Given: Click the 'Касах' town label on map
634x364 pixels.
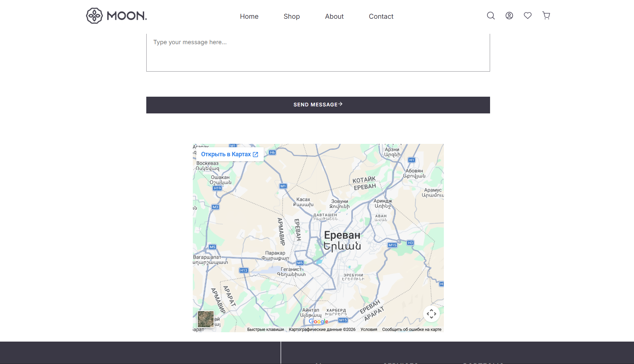Looking at the screenshot, I should click(303, 199).
